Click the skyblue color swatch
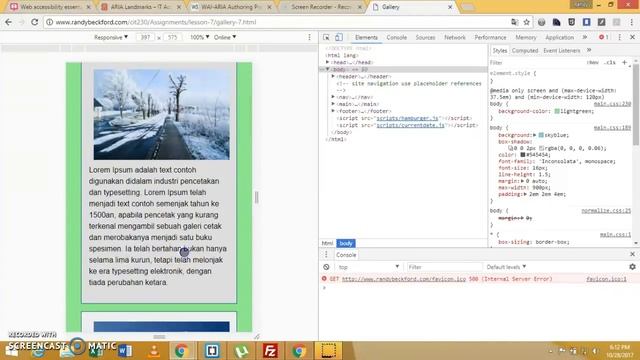 coord(541,135)
